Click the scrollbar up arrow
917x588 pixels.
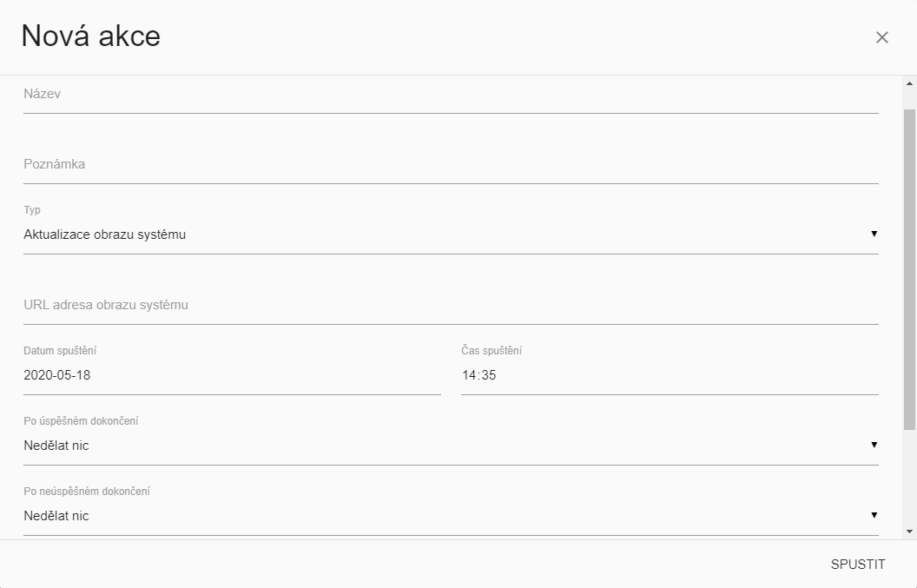coord(909,84)
